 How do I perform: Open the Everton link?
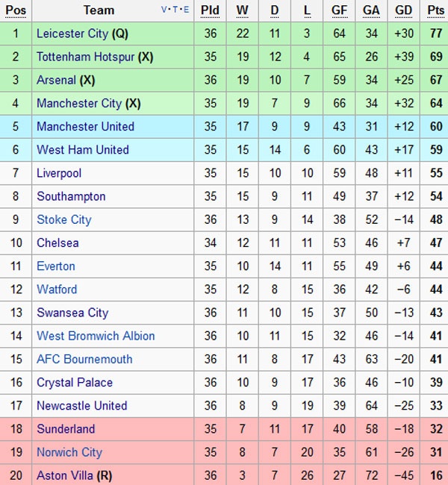56,266
